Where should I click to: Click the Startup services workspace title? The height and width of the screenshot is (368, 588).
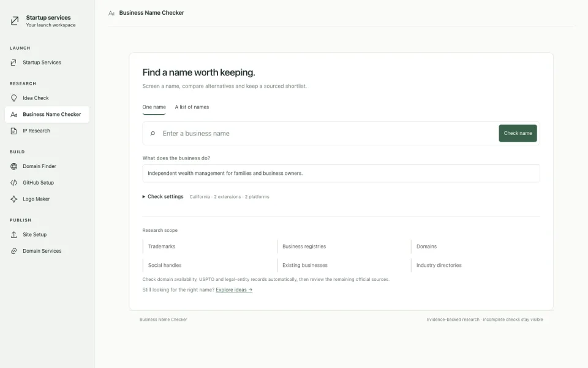pyautogui.click(x=48, y=18)
